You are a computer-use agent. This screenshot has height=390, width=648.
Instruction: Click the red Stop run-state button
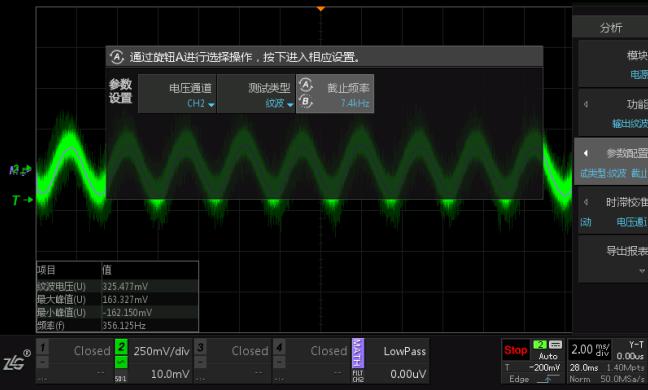[x=515, y=350]
